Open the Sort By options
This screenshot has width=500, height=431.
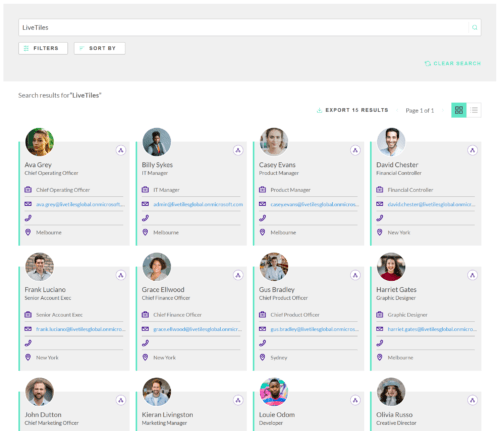pos(99,48)
